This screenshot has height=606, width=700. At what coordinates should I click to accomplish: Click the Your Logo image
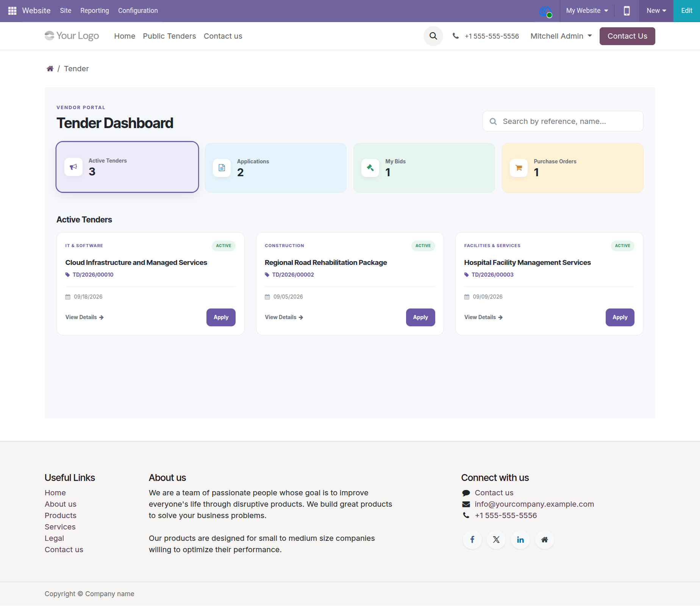click(x=72, y=36)
